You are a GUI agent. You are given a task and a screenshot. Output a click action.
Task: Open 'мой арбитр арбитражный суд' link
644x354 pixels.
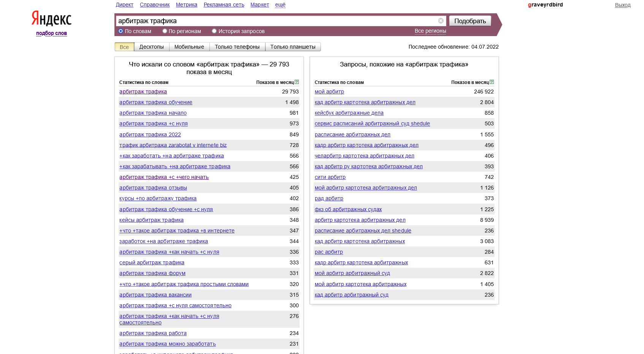(352, 273)
